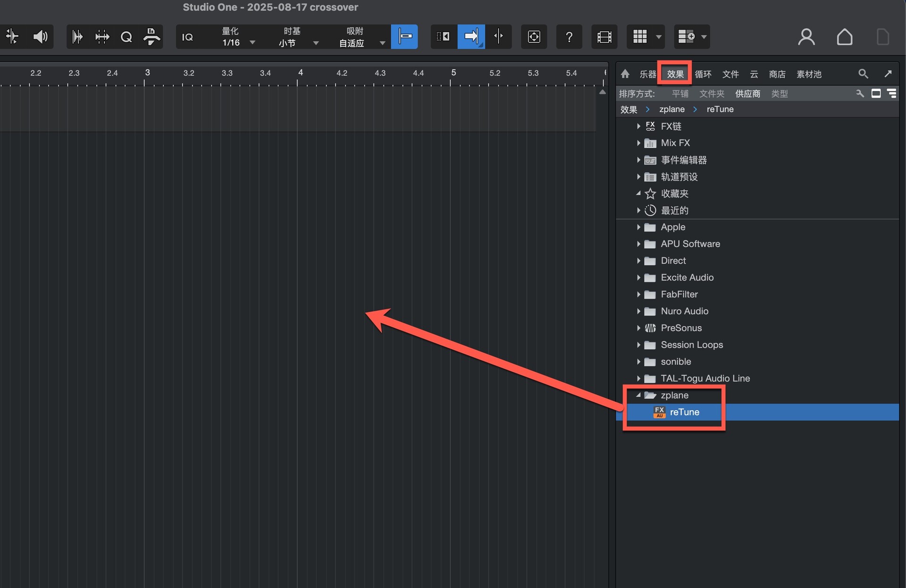This screenshot has width=906, height=588.
Task: Expand the FX链 folder
Action: point(638,126)
